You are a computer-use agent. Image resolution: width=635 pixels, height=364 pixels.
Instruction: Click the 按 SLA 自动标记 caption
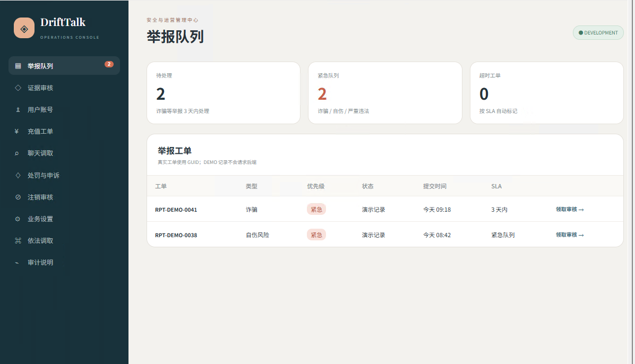(499, 111)
